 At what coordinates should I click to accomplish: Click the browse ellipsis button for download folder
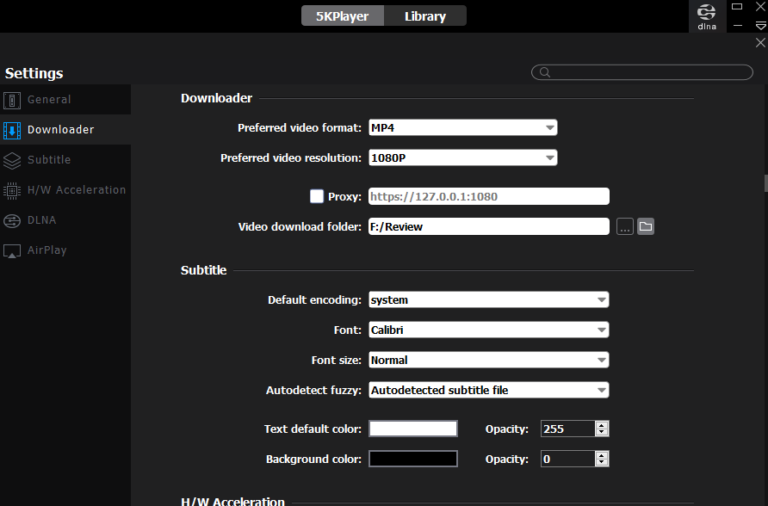point(625,227)
